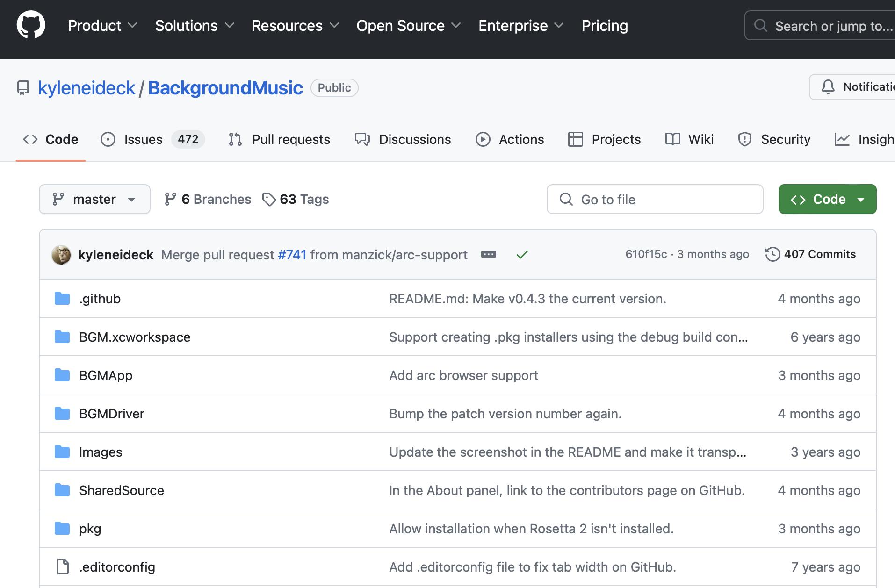Open 'README.md: Make v0.4.3 the current version' commit

(527, 299)
